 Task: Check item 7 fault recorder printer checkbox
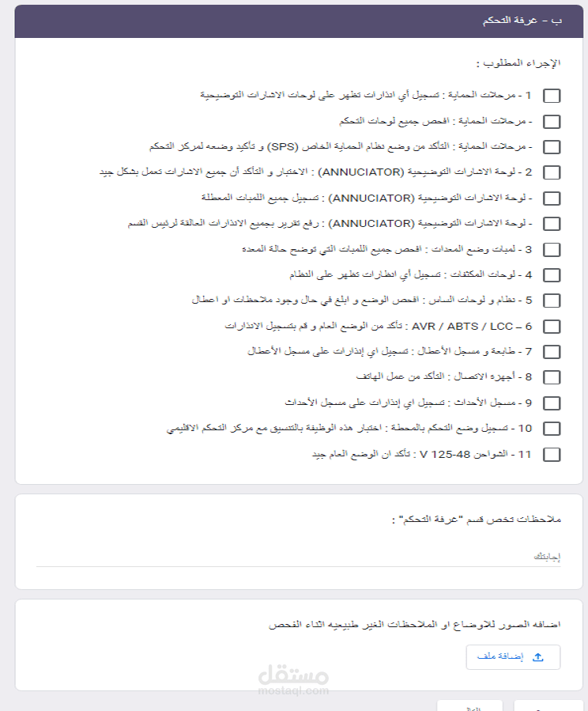pyautogui.click(x=552, y=352)
